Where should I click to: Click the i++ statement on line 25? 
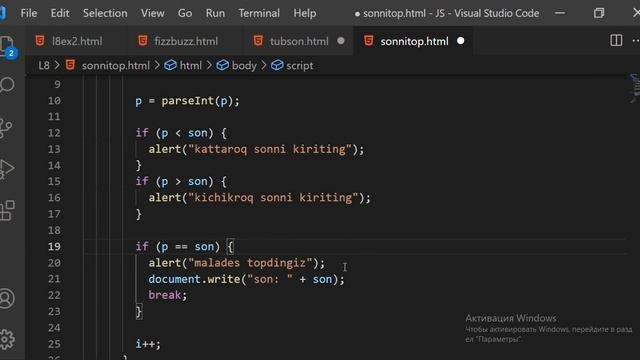[x=148, y=344]
